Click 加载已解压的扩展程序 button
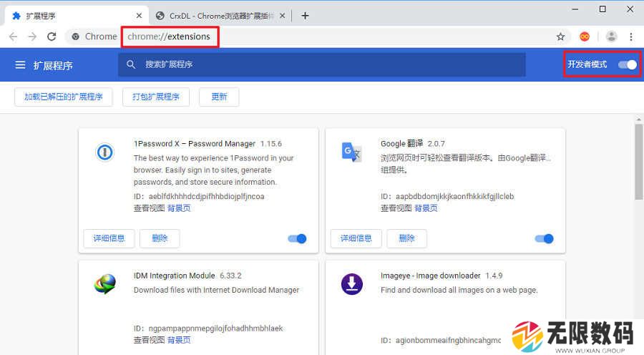This screenshot has width=644, height=355. (63, 97)
